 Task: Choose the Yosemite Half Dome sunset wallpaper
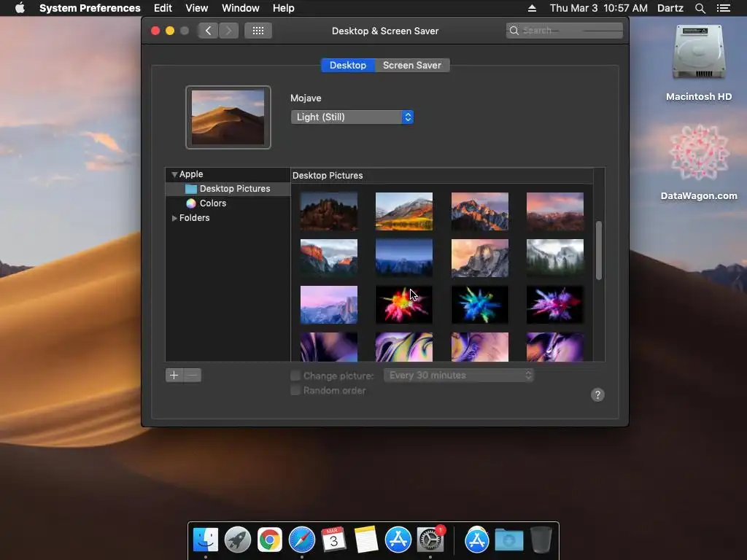(480, 258)
